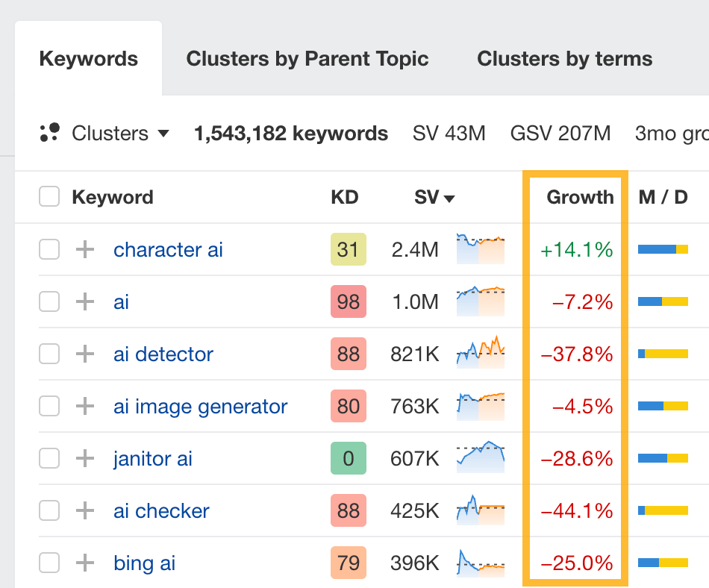This screenshot has height=588, width=709.
Task: Check the checkbox next to character ai
Action: [49, 249]
